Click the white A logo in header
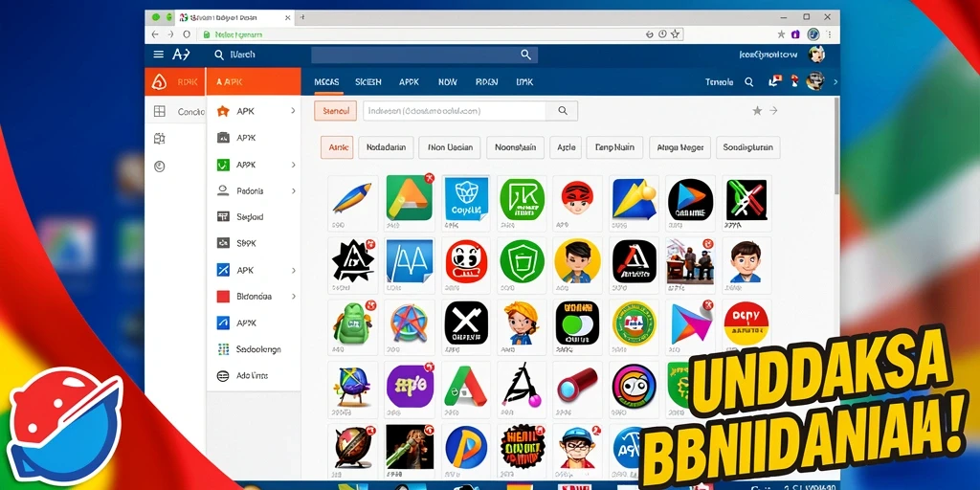The height and width of the screenshot is (490, 980). coord(181,55)
